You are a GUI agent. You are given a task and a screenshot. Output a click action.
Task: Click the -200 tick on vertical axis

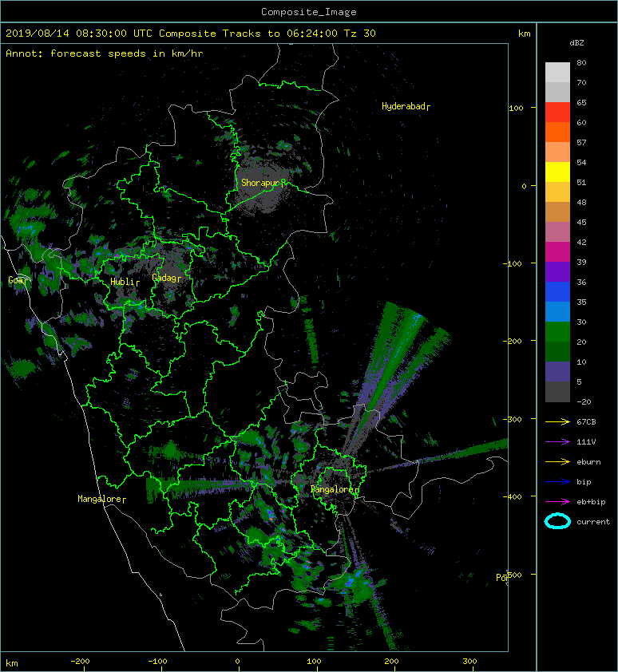coord(513,341)
